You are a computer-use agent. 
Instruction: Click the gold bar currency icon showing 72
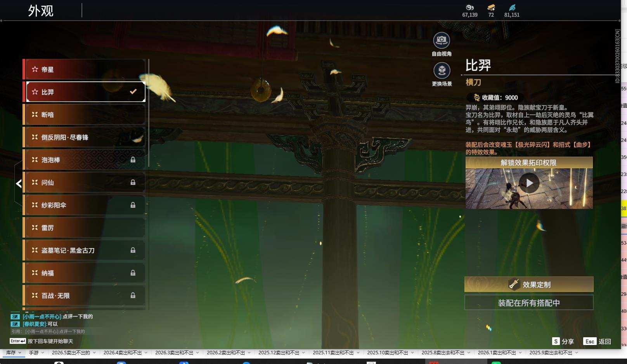[491, 7]
